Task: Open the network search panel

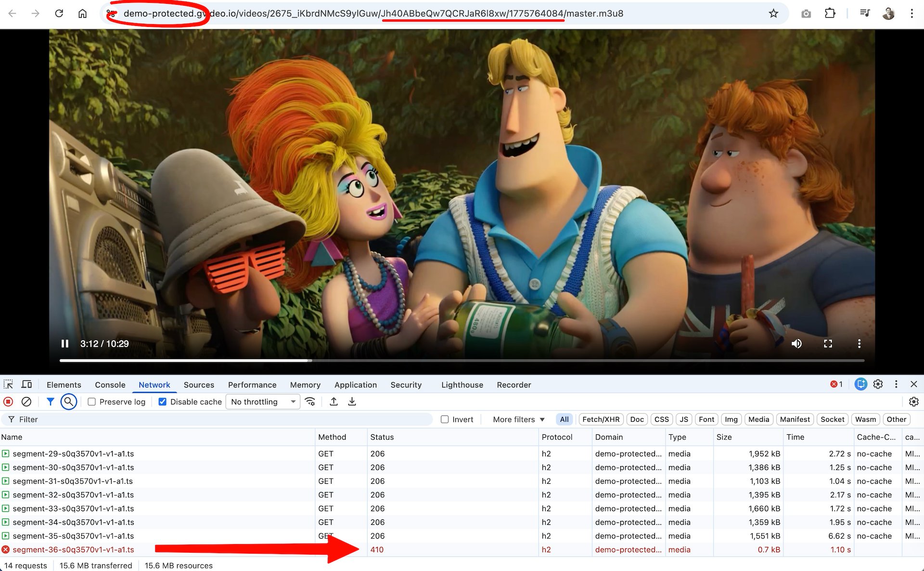Action: coord(69,402)
